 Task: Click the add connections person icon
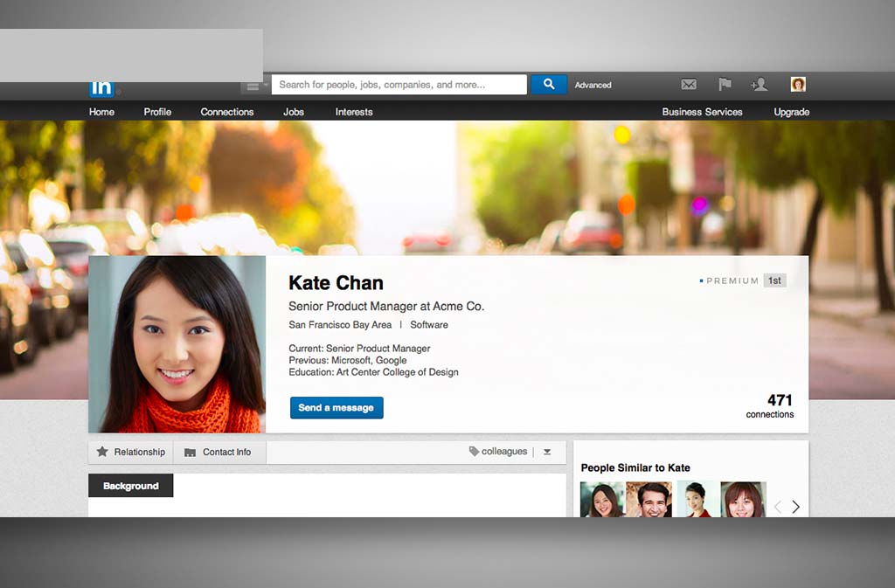coord(759,85)
